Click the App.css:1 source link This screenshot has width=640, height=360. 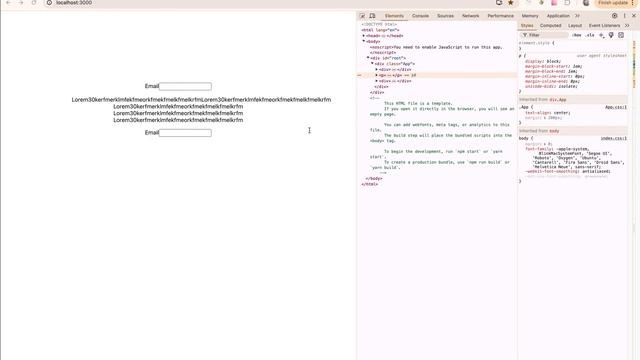pos(616,107)
